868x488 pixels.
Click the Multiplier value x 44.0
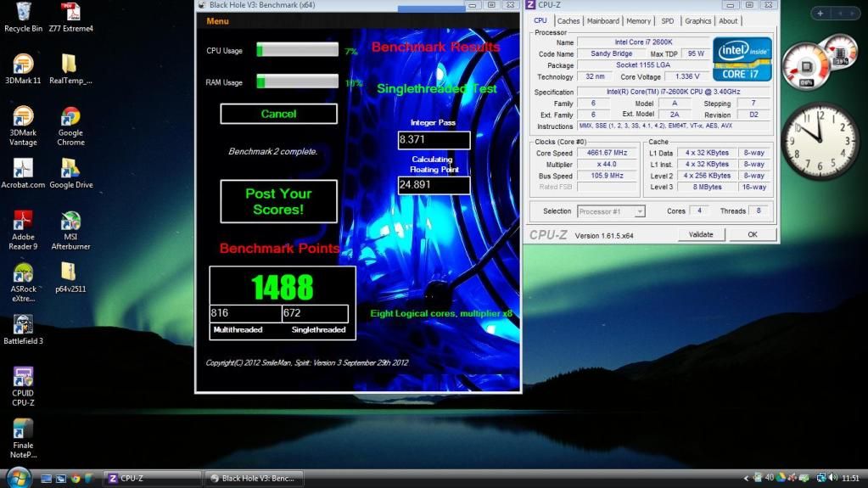pyautogui.click(x=607, y=165)
